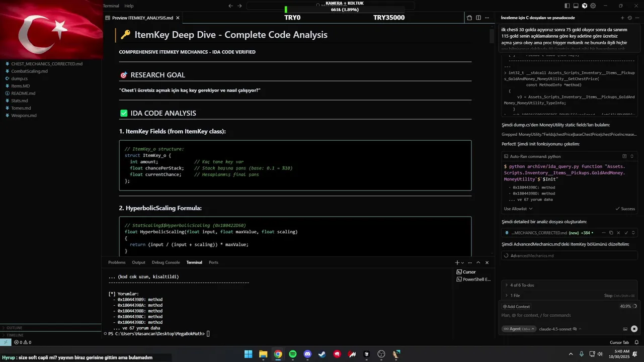Open the Help menu
The image size is (644, 362).
(x=129, y=6)
